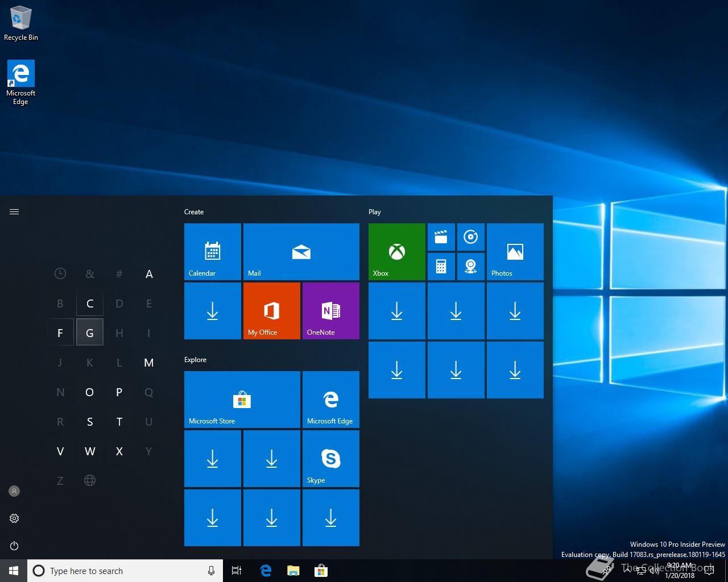The width and height of the screenshot is (728, 582).
Task: Launch the Xbox tile
Action: pos(397,252)
